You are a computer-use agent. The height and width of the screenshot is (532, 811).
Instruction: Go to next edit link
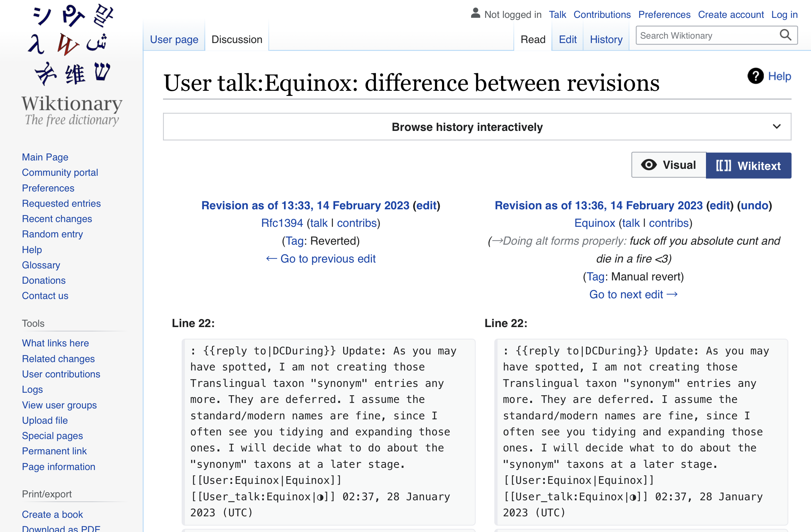point(633,294)
